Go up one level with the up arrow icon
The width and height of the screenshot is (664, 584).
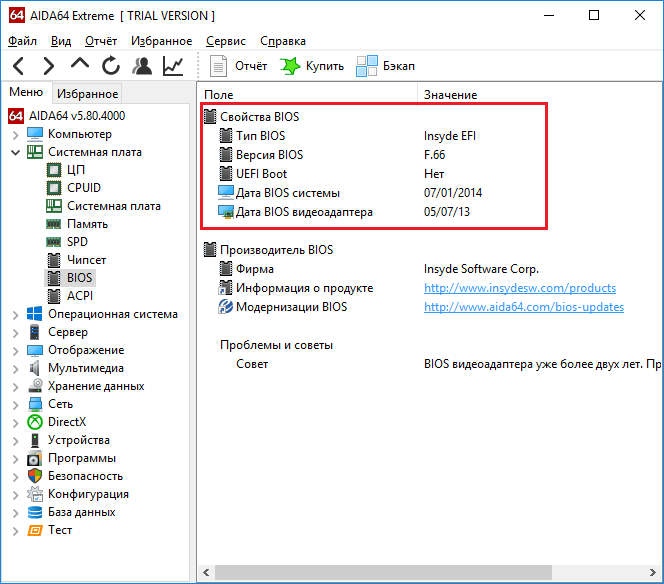(x=80, y=65)
